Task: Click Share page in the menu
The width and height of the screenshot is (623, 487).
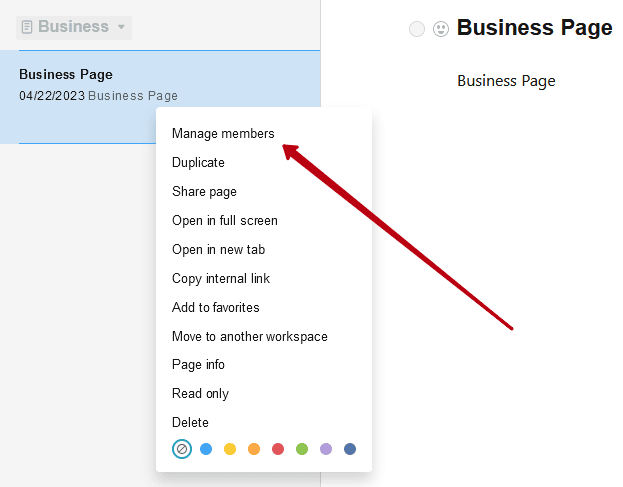Action: tap(204, 191)
